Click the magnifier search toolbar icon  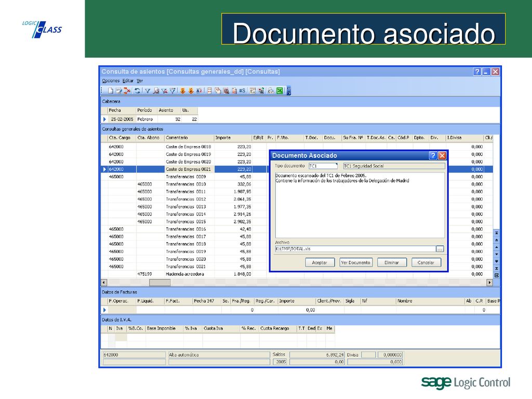(226, 90)
